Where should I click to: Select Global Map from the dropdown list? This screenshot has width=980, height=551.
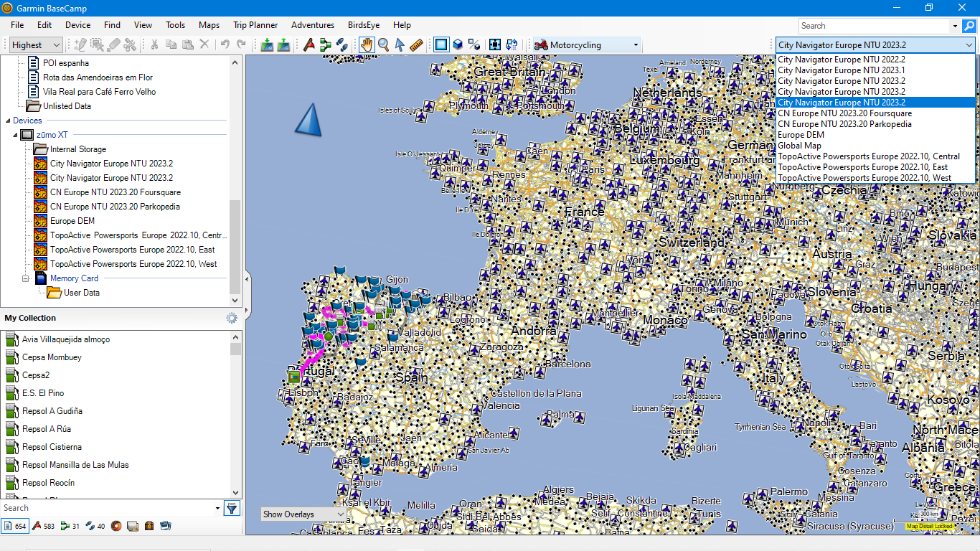click(875, 146)
